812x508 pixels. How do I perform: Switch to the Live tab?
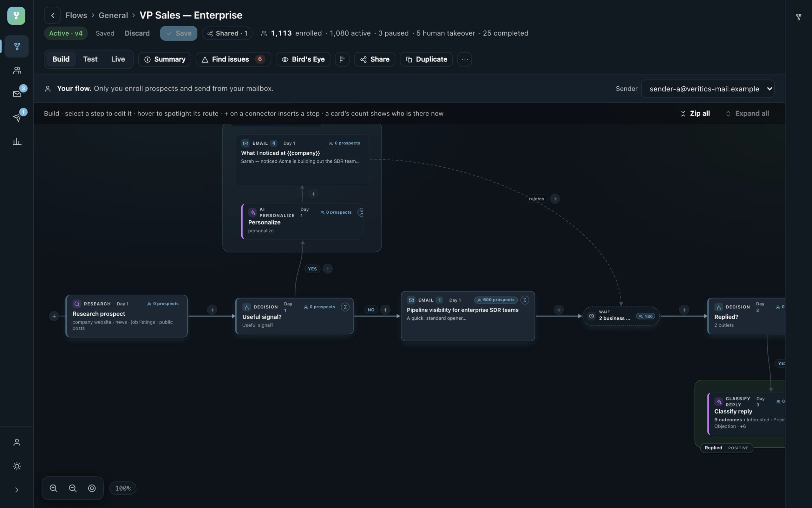click(118, 59)
